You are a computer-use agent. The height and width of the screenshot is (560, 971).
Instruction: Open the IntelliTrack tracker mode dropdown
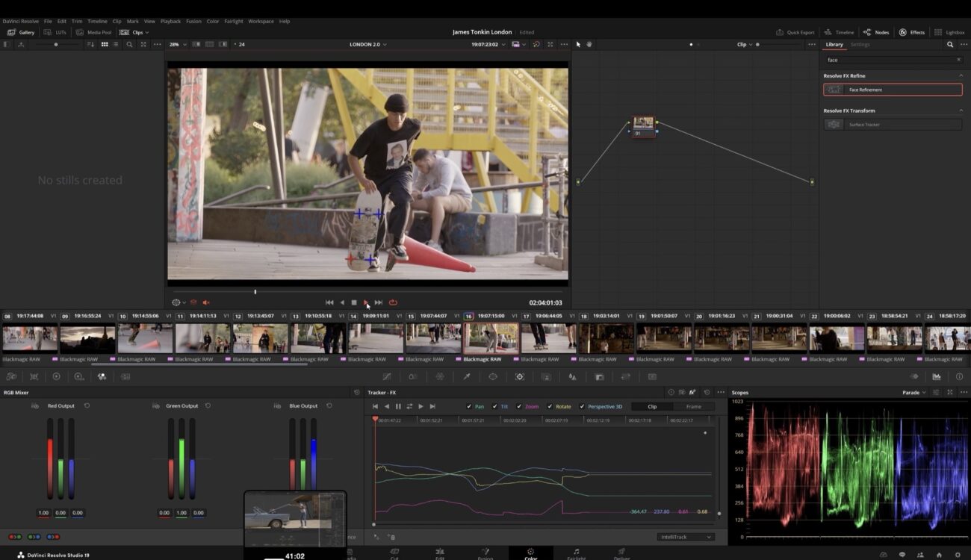[x=686, y=537]
